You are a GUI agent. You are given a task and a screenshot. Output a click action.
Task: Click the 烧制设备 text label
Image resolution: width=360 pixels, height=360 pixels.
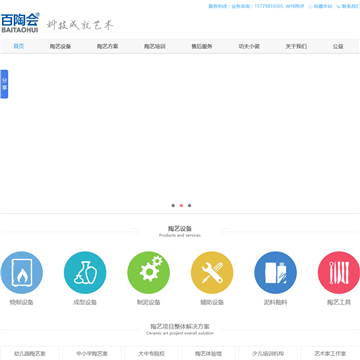[22, 302]
